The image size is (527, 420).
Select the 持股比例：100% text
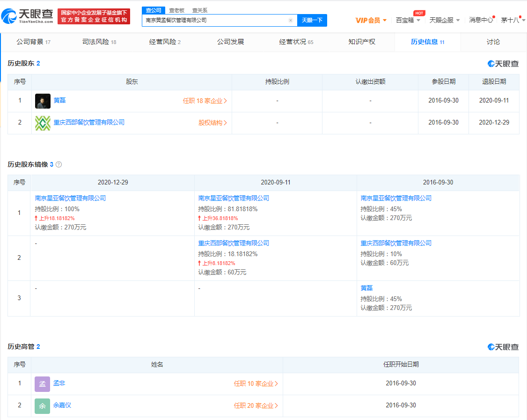[57, 209]
